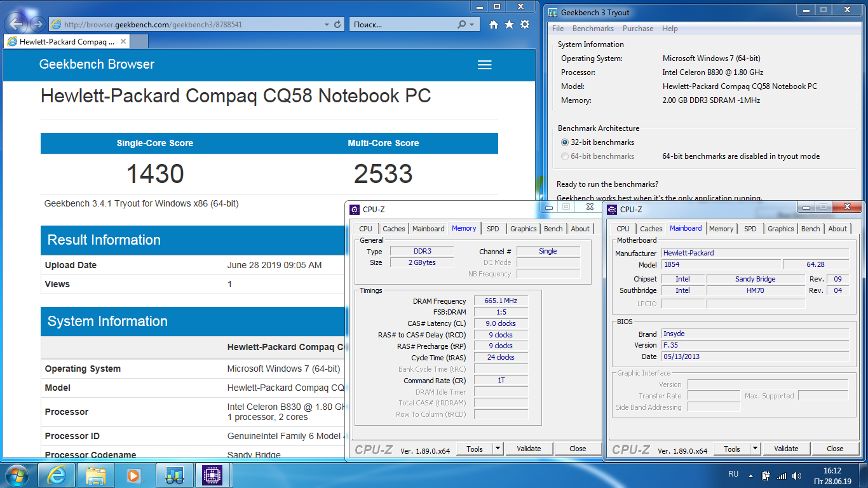Click the DRAM Frequency value 665.1 MHz
The image size is (868, 488).
point(501,301)
